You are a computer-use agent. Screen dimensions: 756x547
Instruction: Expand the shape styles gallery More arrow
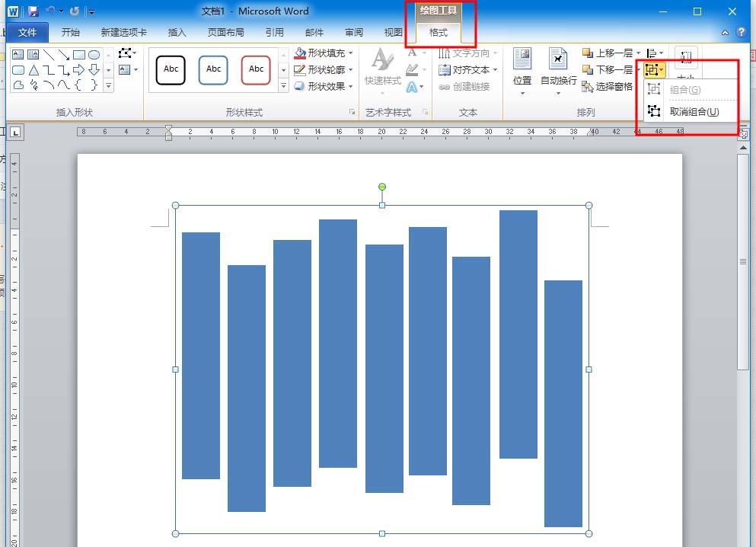coord(284,86)
